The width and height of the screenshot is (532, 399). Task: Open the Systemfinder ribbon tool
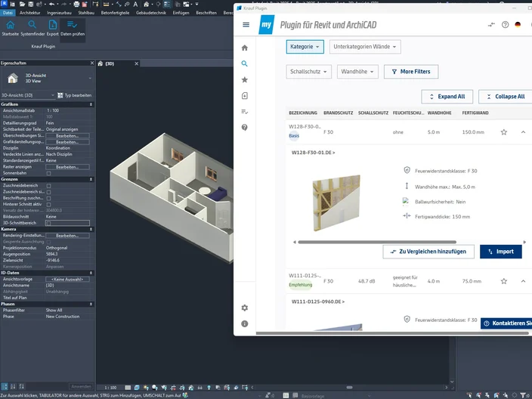point(32,28)
